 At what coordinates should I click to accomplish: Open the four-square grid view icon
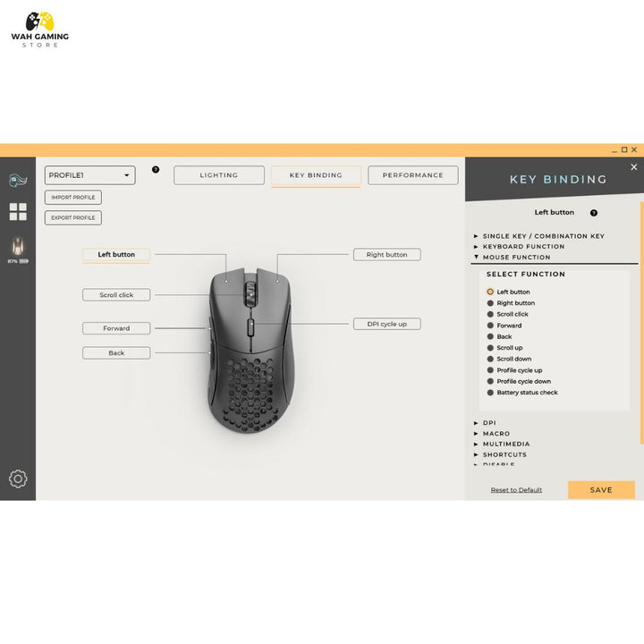18,212
